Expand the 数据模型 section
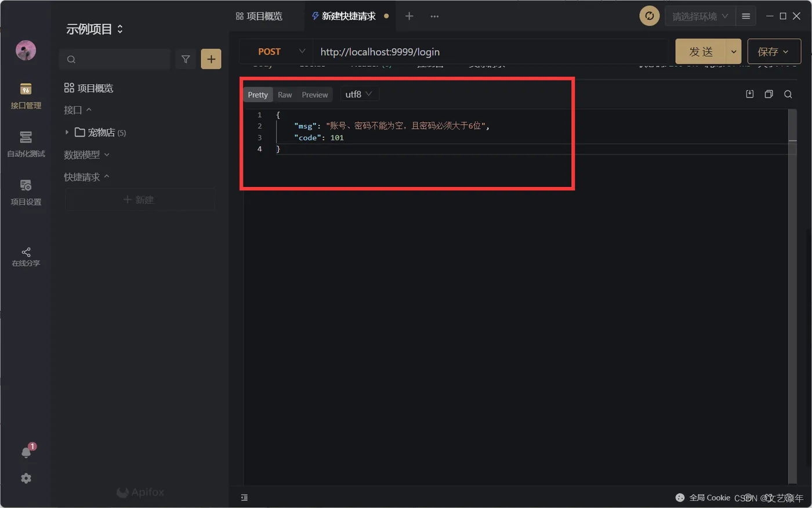812x508 pixels. (x=86, y=155)
